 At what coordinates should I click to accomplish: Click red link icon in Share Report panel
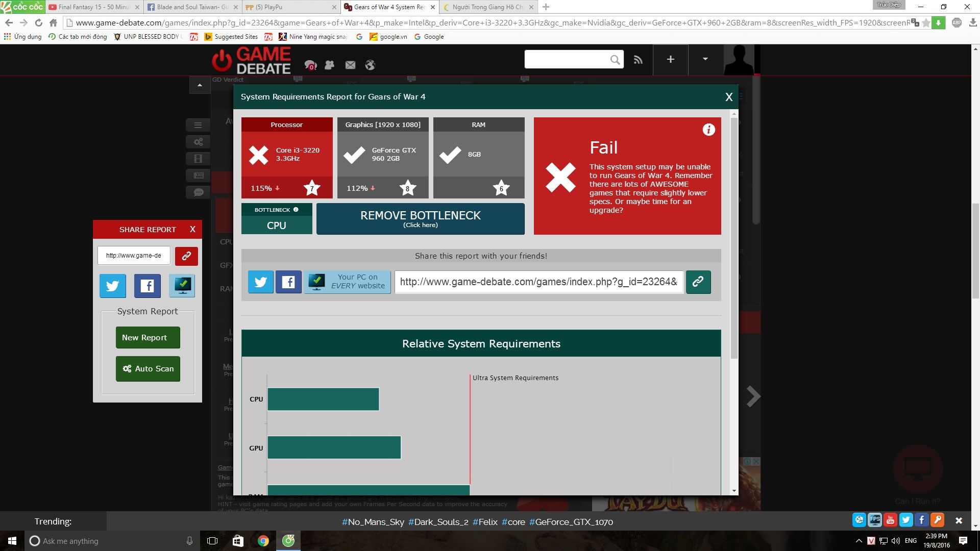(x=186, y=256)
